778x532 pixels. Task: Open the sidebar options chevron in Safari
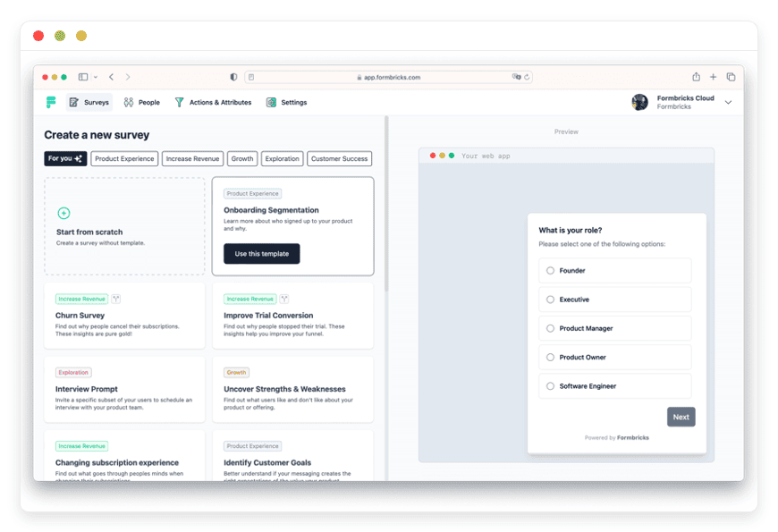[x=96, y=77]
